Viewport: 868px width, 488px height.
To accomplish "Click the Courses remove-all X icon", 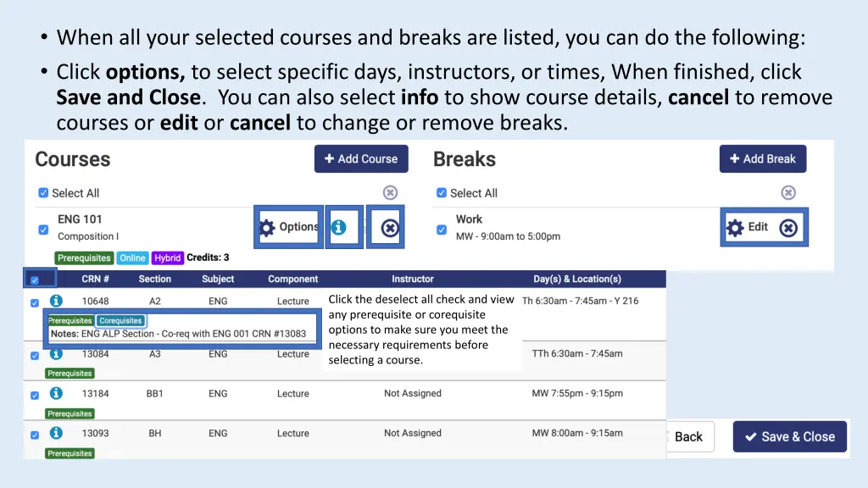I will (x=389, y=192).
